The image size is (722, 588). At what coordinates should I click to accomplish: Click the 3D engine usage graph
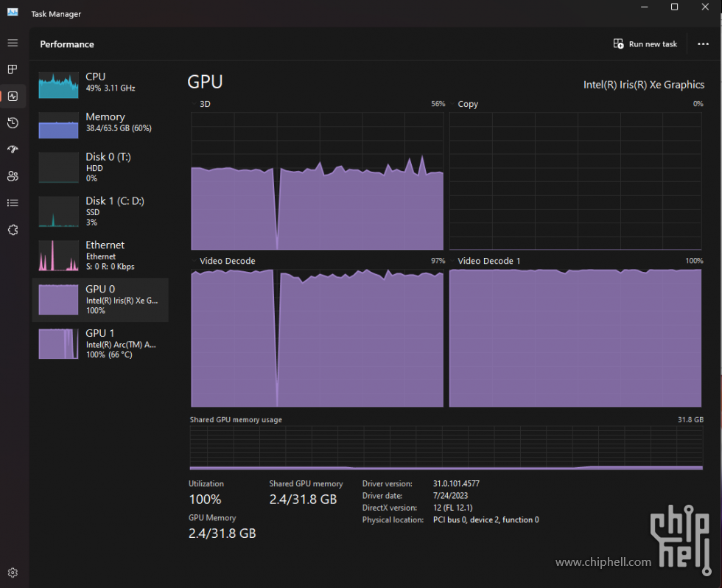pos(318,181)
